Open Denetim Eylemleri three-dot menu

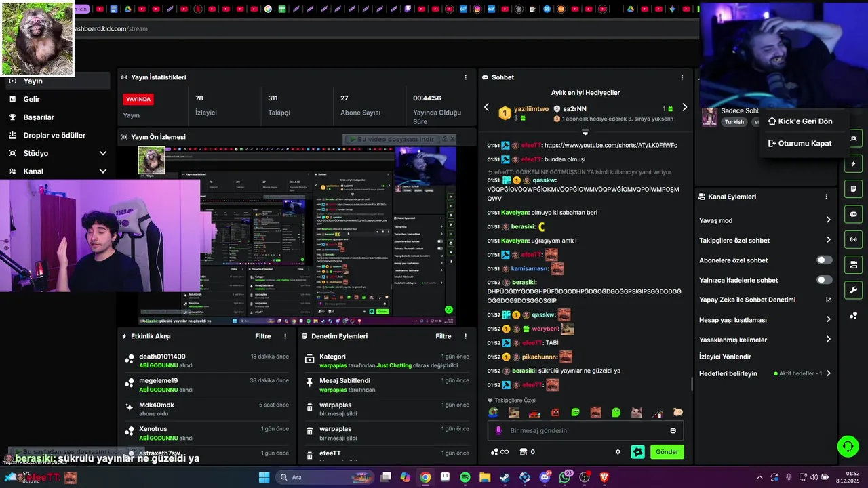point(465,336)
